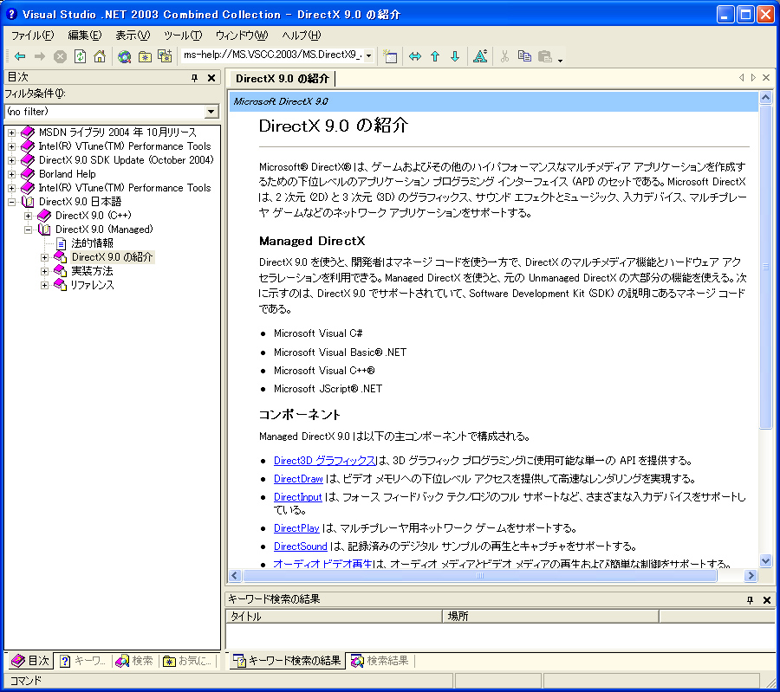The height and width of the screenshot is (692, 780).
Task: Open the filter condition combo box
Action: [x=112, y=111]
